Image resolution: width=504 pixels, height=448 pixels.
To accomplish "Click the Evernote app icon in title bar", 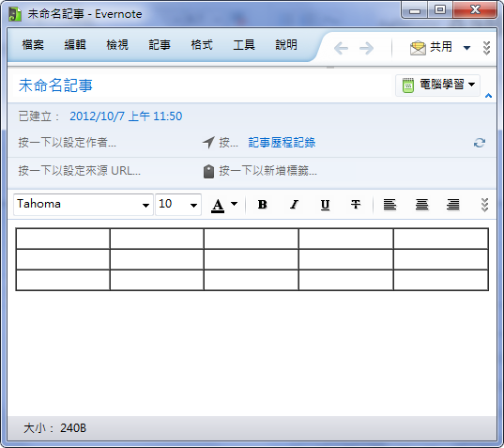I will [x=14, y=14].
